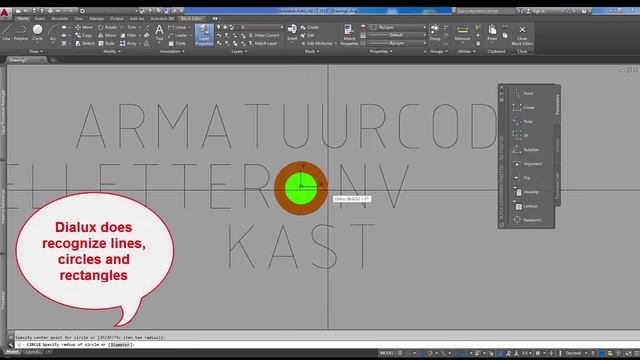
Task: Open the AutoCAD application menu
Action: click(5, 13)
